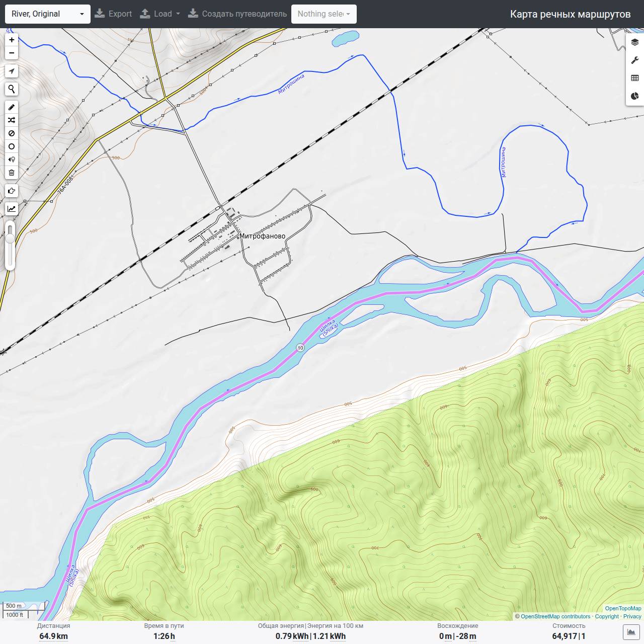
Task: Show the data table panel
Action: tap(635, 78)
